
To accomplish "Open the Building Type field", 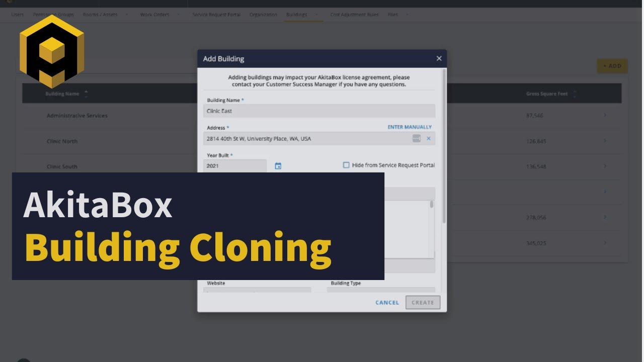I will (x=381, y=290).
